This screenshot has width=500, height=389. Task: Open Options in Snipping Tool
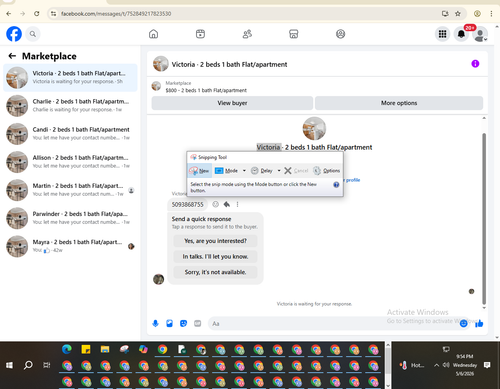tap(327, 171)
